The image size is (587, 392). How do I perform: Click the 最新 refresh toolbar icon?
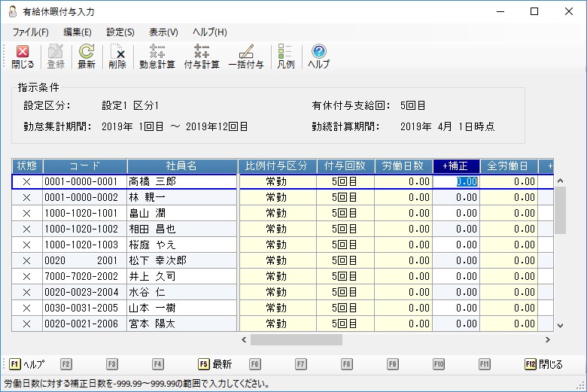(87, 56)
